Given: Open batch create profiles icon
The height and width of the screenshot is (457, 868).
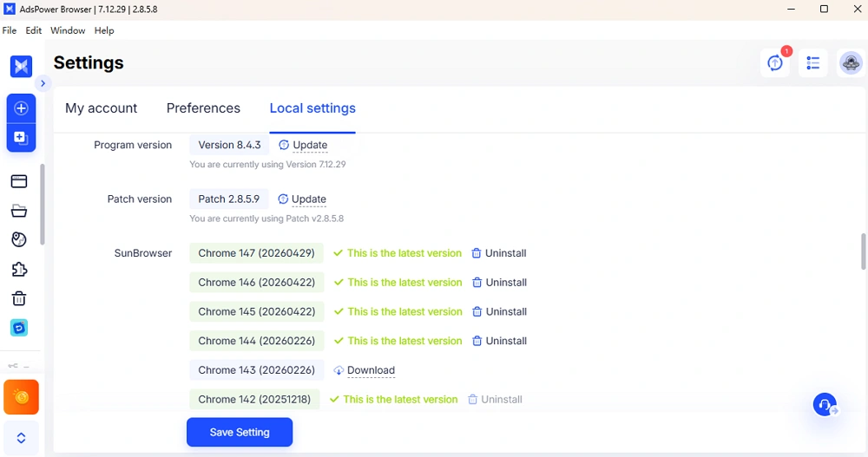Looking at the screenshot, I should (x=21, y=137).
